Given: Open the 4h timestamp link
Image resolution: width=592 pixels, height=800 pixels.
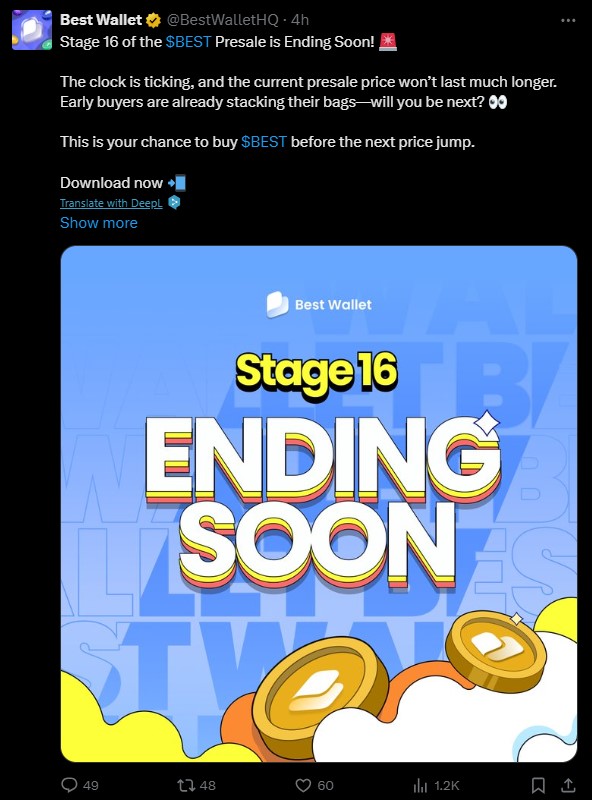Looking at the screenshot, I should point(300,20).
